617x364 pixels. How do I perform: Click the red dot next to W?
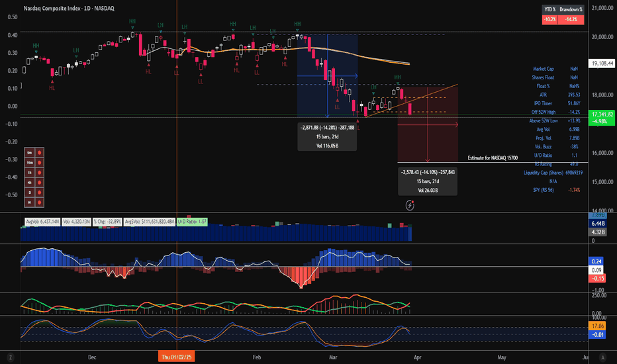pos(39,203)
